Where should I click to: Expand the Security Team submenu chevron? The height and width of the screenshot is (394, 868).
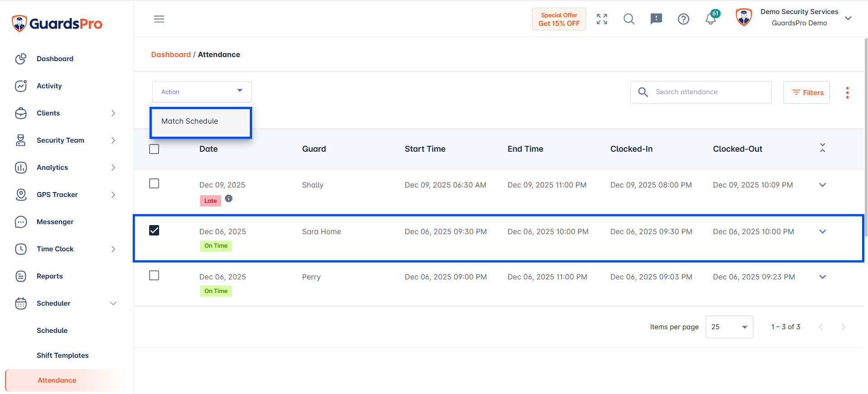coord(113,140)
